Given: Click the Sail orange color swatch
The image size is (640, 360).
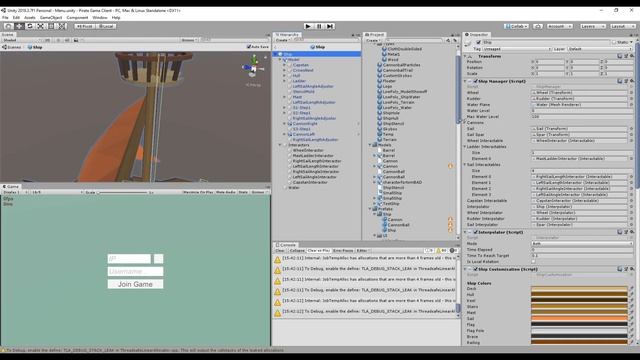Looking at the screenshot, I should click(x=579, y=319).
